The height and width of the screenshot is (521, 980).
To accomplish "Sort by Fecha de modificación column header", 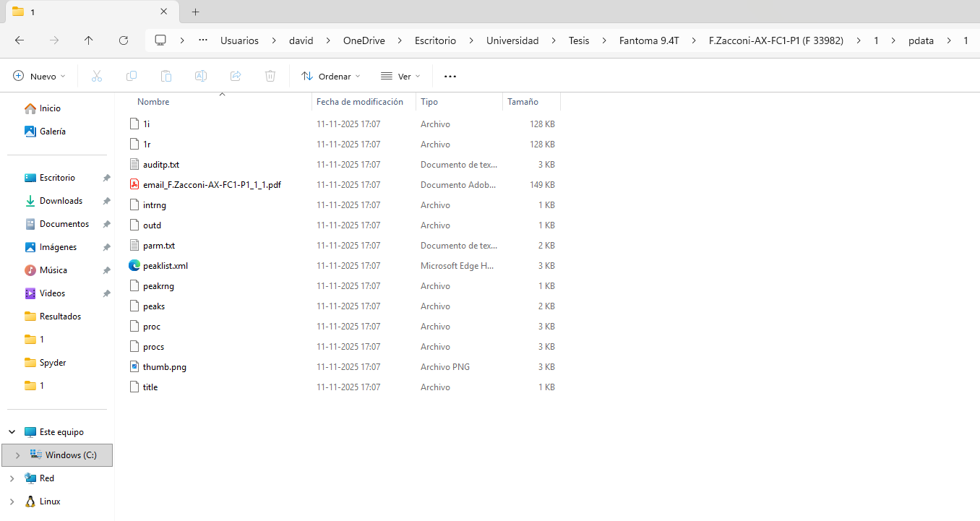I will [360, 102].
